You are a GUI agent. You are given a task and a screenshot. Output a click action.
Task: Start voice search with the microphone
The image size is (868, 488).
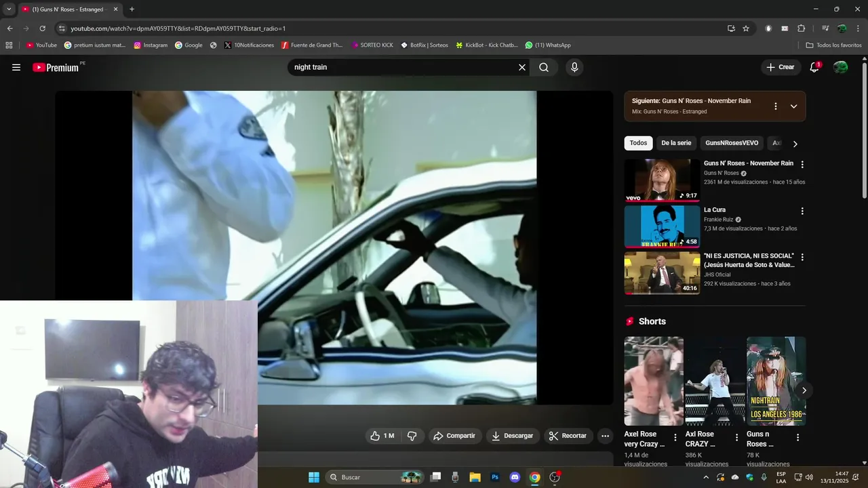pyautogui.click(x=574, y=67)
